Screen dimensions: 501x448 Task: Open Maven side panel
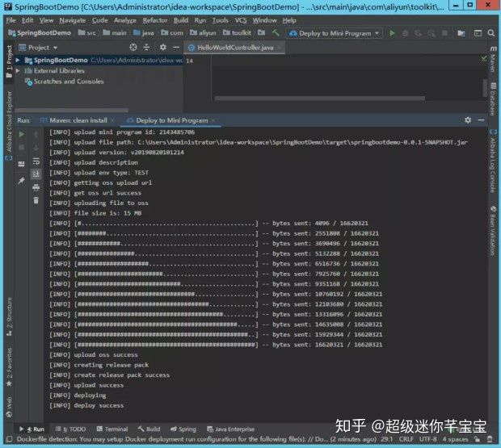(494, 60)
